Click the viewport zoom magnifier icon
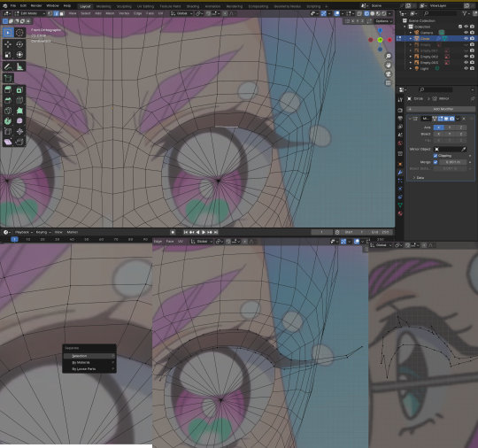This screenshot has width=478, height=448. (x=388, y=57)
